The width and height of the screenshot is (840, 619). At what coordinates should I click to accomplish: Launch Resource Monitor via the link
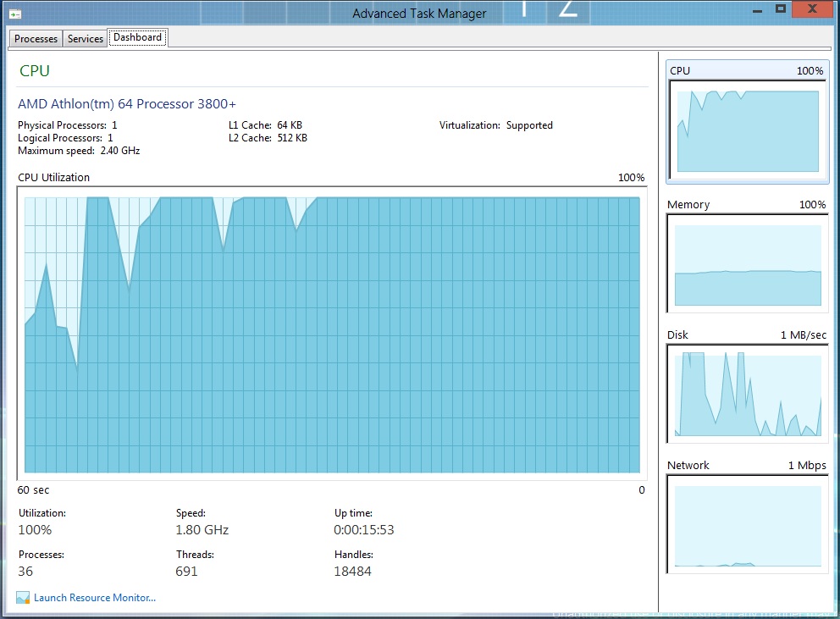coord(95,598)
